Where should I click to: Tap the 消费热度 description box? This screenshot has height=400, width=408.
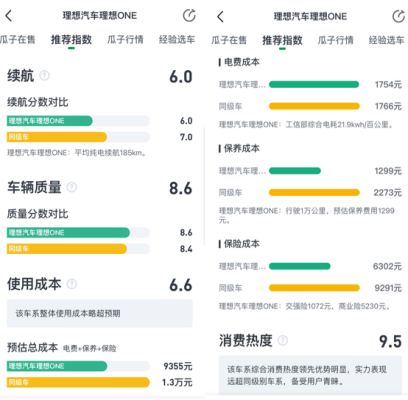[310, 375]
